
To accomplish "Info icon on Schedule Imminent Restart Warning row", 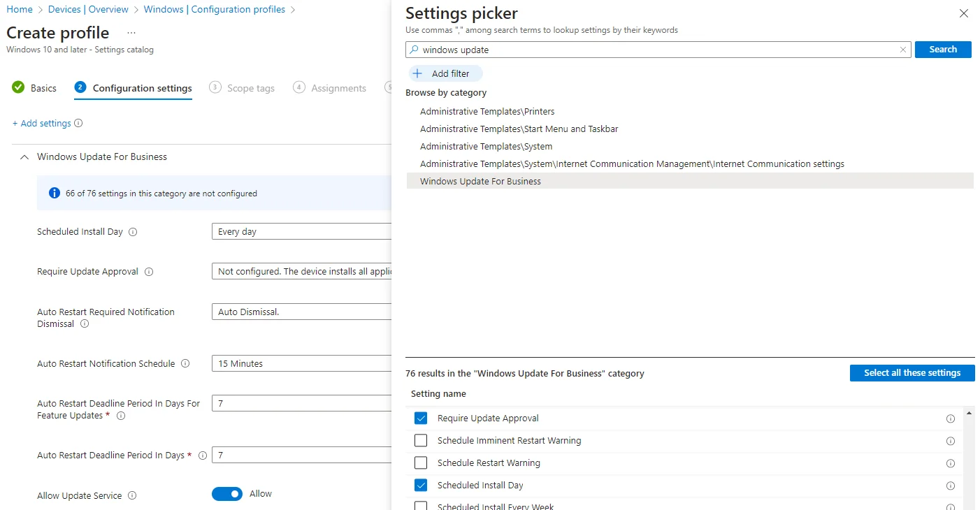I will [950, 441].
